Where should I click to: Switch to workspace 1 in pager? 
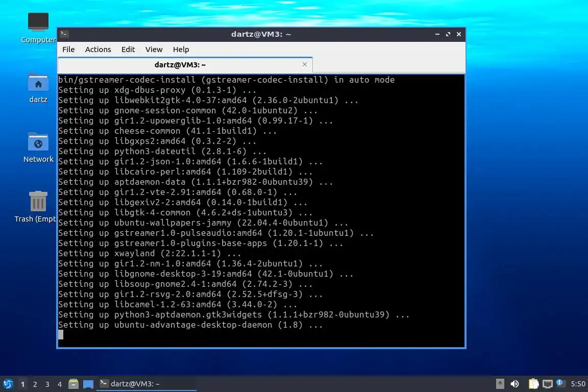click(x=22, y=384)
